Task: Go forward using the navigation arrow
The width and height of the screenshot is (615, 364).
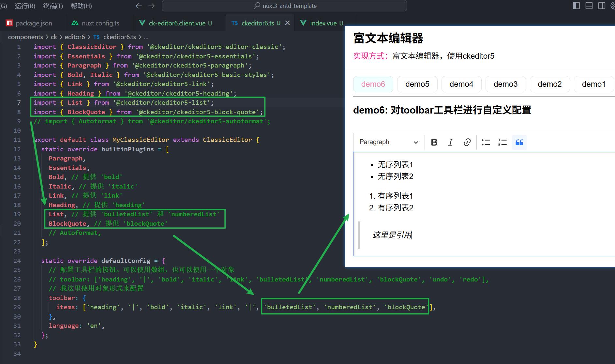Action: click(152, 6)
